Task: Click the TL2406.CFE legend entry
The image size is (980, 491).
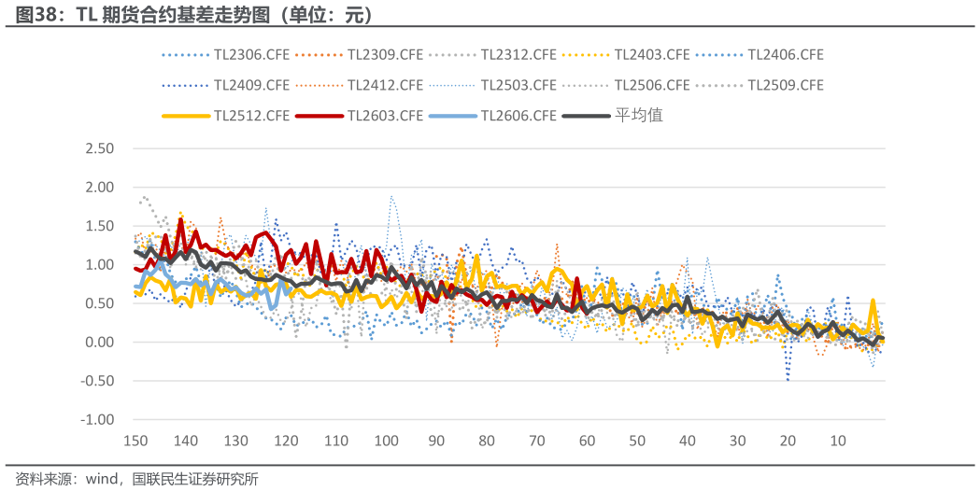Action: click(x=786, y=55)
